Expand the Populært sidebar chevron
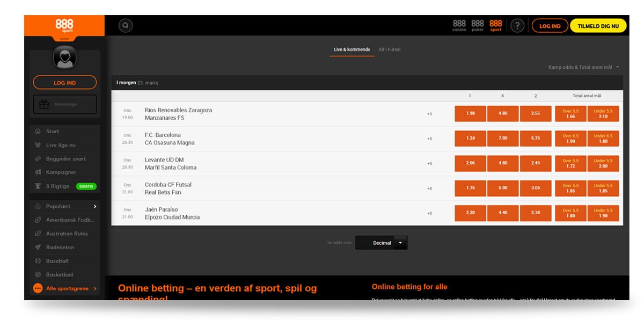The width and height of the screenshot is (644, 320). [x=95, y=206]
